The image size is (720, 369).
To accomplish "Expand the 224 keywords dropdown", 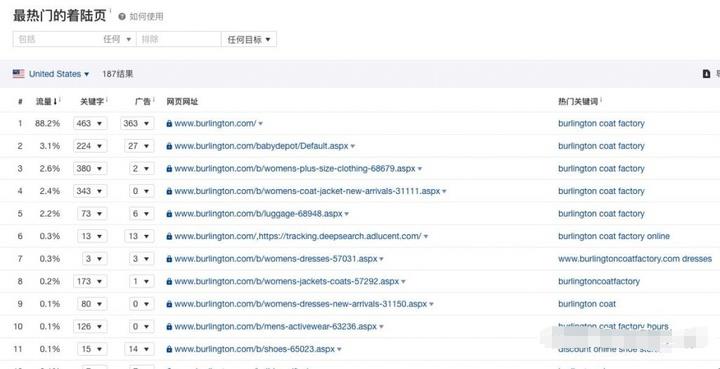I will click(90, 146).
